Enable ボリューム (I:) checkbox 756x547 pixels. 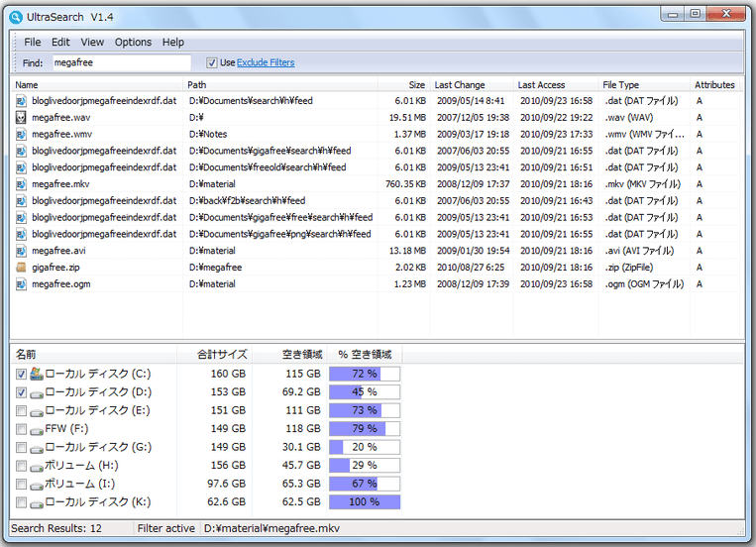21,484
